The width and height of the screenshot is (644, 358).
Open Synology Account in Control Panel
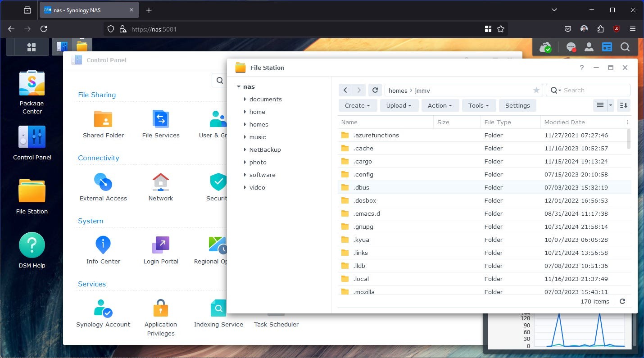103,313
